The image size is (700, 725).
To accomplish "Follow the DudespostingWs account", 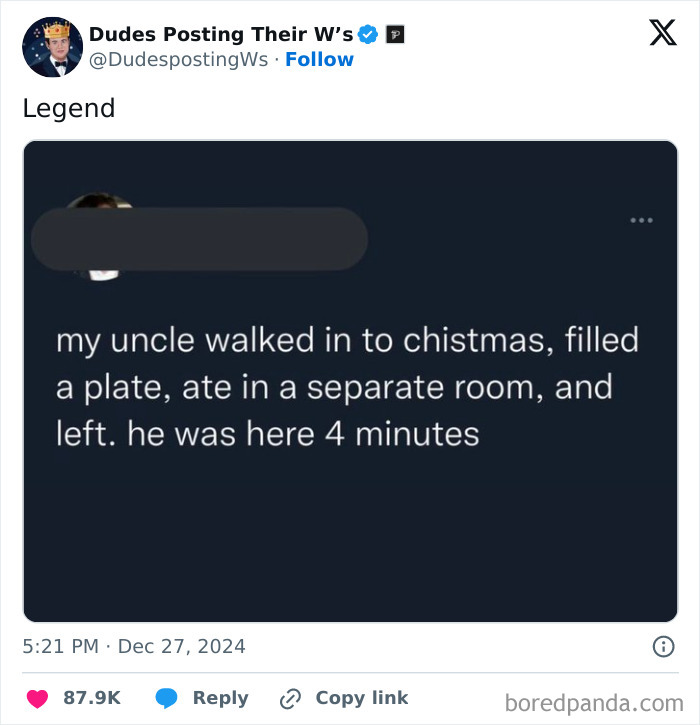I will pyautogui.click(x=319, y=59).
